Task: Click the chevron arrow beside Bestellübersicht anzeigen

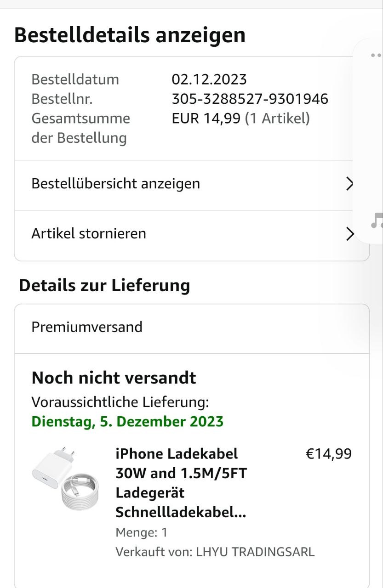Action: pyautogui.click(x=350, y=184)
